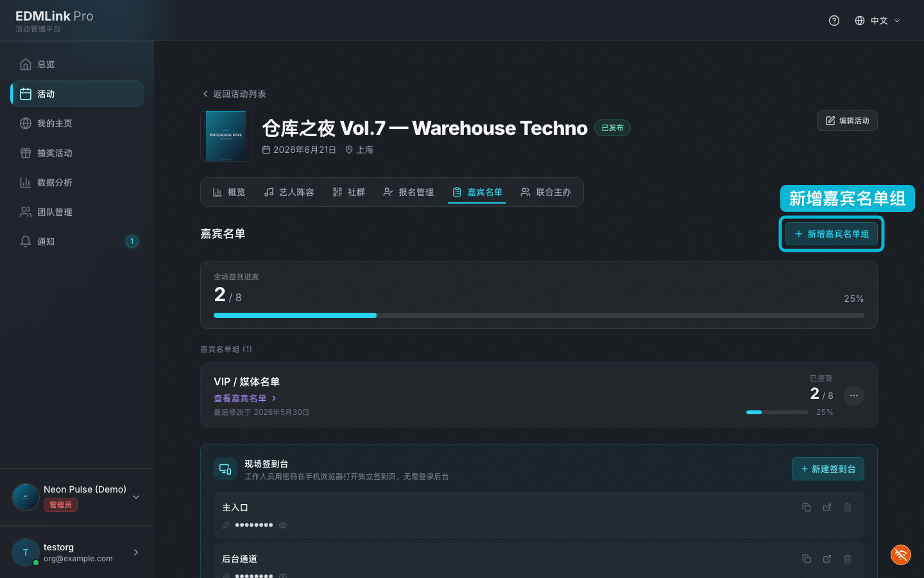Viewport: 924px width, 578px height.
Task: Click the 全场签到进度 progress bar
Action: (x=539, y=315)
